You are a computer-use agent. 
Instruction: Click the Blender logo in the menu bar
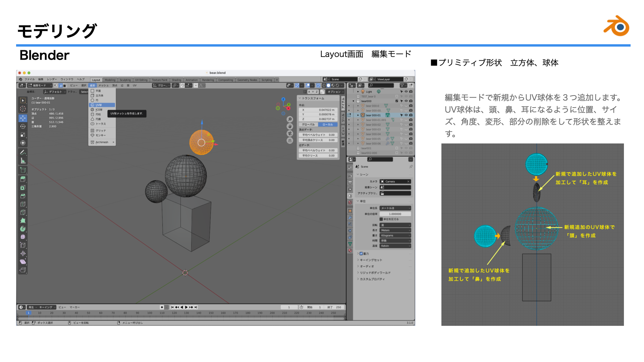pos(20,79)
